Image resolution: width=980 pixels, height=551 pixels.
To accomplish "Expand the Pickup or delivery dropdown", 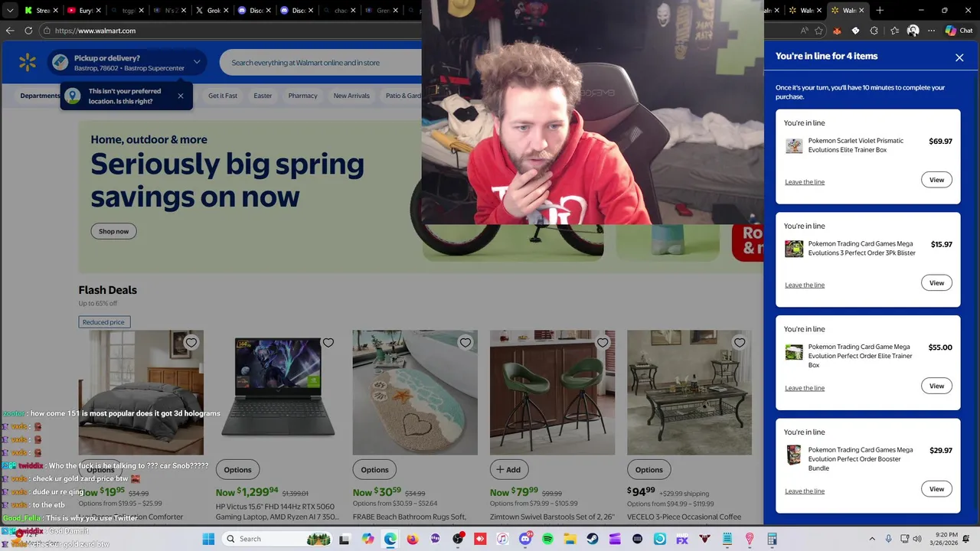I will (x=197, y=62).
